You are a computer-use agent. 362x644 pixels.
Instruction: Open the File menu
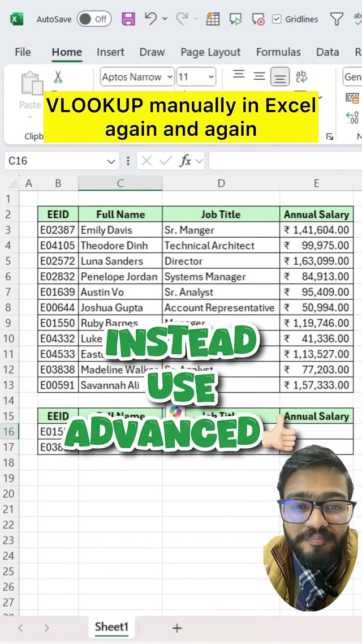point(23,52)
